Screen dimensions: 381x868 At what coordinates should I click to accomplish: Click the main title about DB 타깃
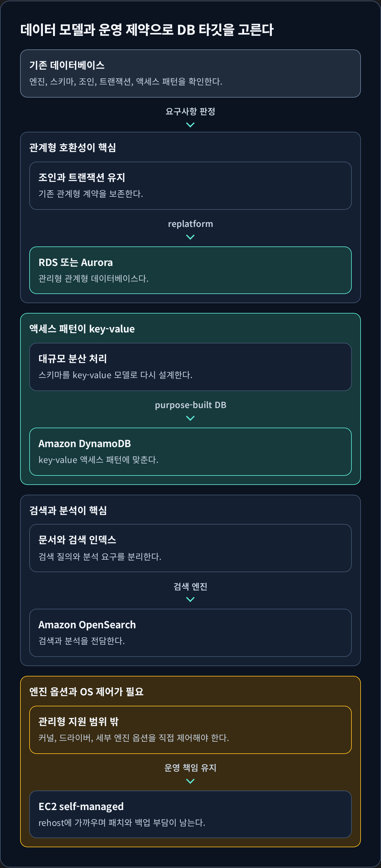pos(147,30)
